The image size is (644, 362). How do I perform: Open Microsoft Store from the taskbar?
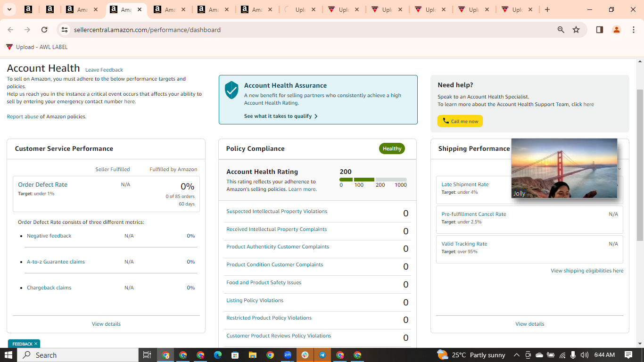click(x=235, y=355)
